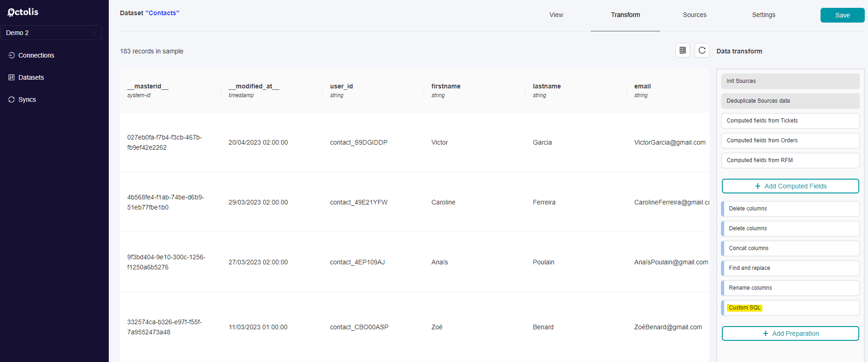This screenshot has width=868, height=362.
Task: Open the Rename columns preparation
Action: tap(791, 288)
